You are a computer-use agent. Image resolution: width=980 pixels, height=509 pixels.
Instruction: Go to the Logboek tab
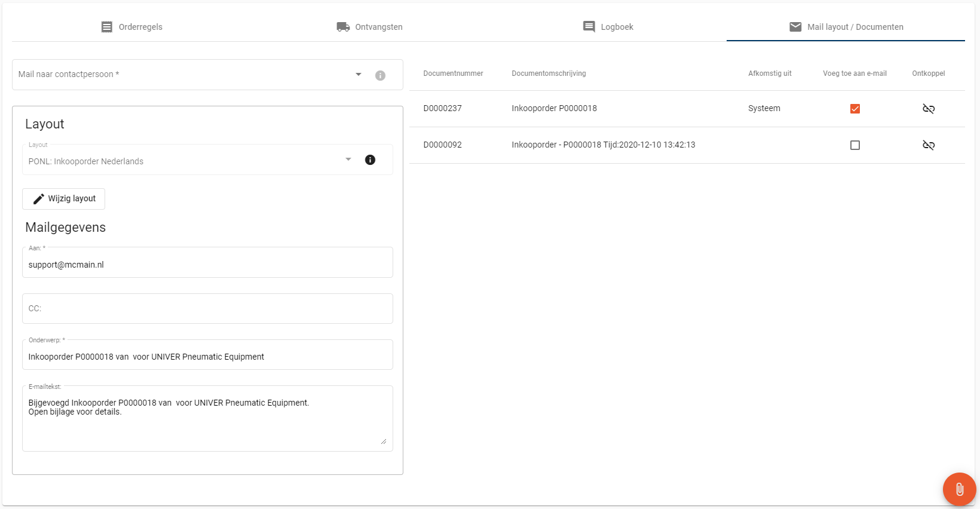[608, 27]
